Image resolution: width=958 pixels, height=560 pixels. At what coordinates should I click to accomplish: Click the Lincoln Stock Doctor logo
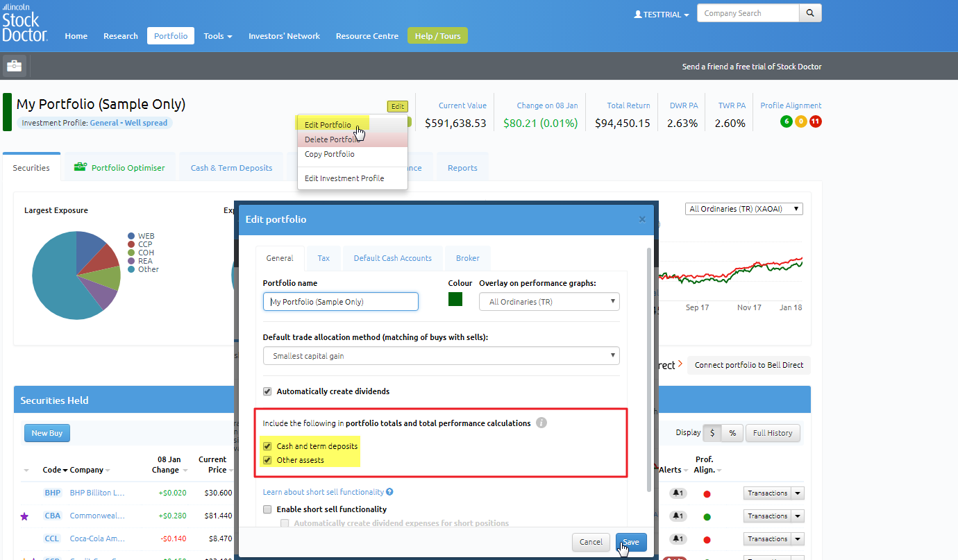[25, 24]
